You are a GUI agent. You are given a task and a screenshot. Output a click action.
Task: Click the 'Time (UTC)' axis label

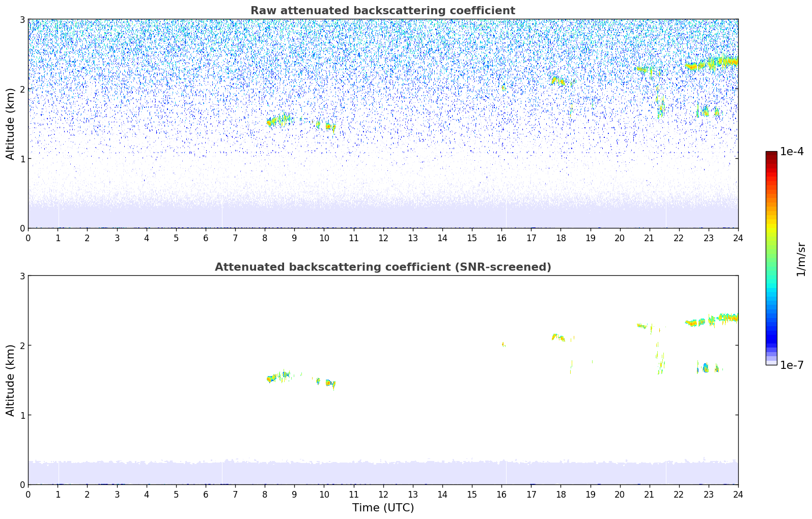383,507
